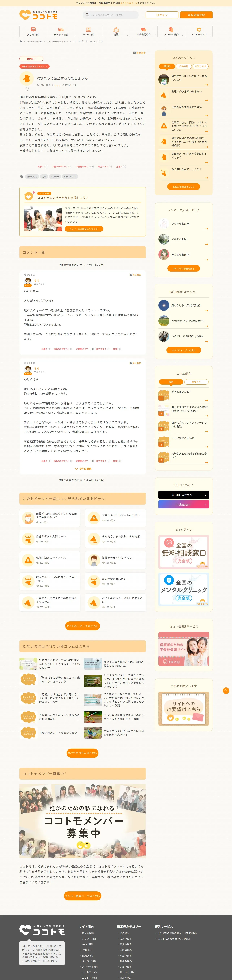
Task: Select the 掲示板 tab in 最近のコンテンツ
Action: [x=167, y=66]
